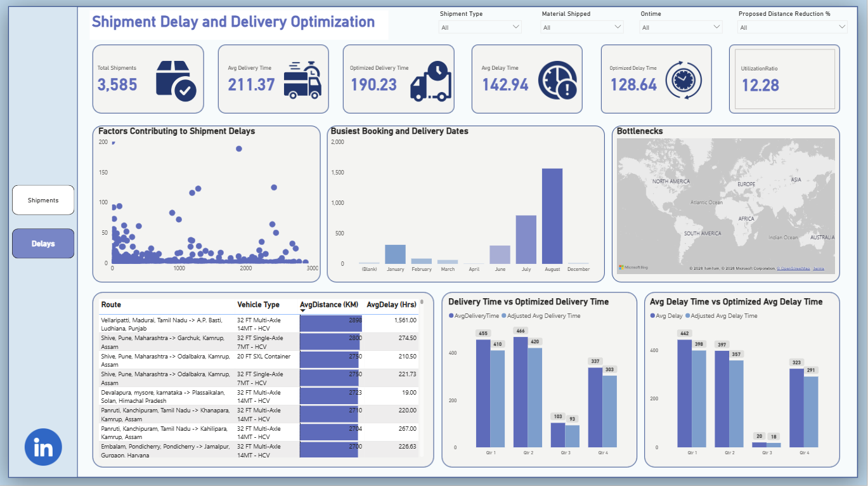This screenshot has width=868, height=486.
Task: Click the Embalam, Pondicherry route row
Action: pos(259,450)
